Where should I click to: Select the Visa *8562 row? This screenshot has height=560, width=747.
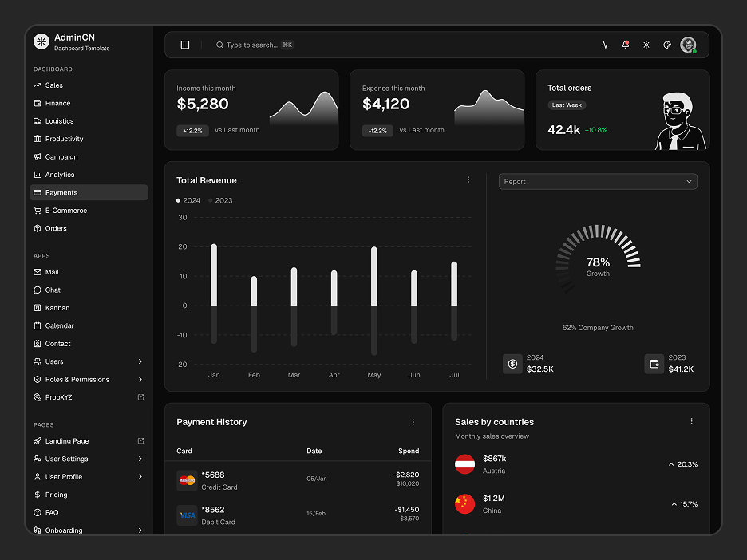point(298,515)
